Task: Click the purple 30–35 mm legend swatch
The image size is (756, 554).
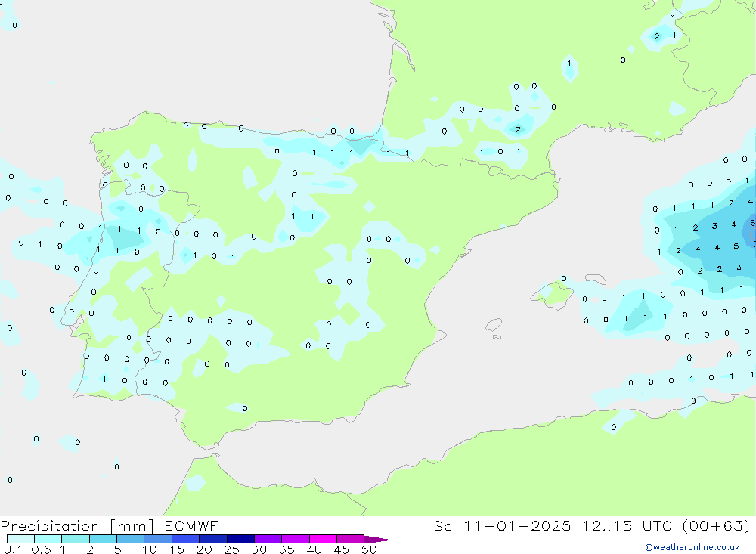Action: pos(268,540)
